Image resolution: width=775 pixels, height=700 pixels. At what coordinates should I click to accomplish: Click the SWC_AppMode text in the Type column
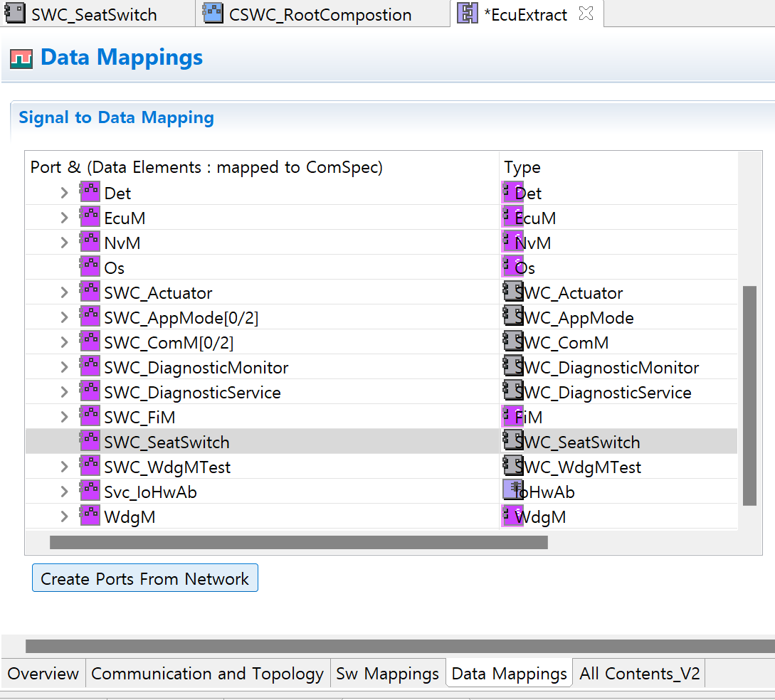pos(574,318)
